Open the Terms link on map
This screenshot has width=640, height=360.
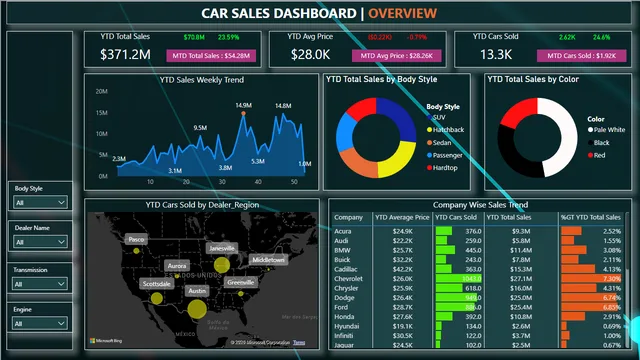[x=299, y=342]
